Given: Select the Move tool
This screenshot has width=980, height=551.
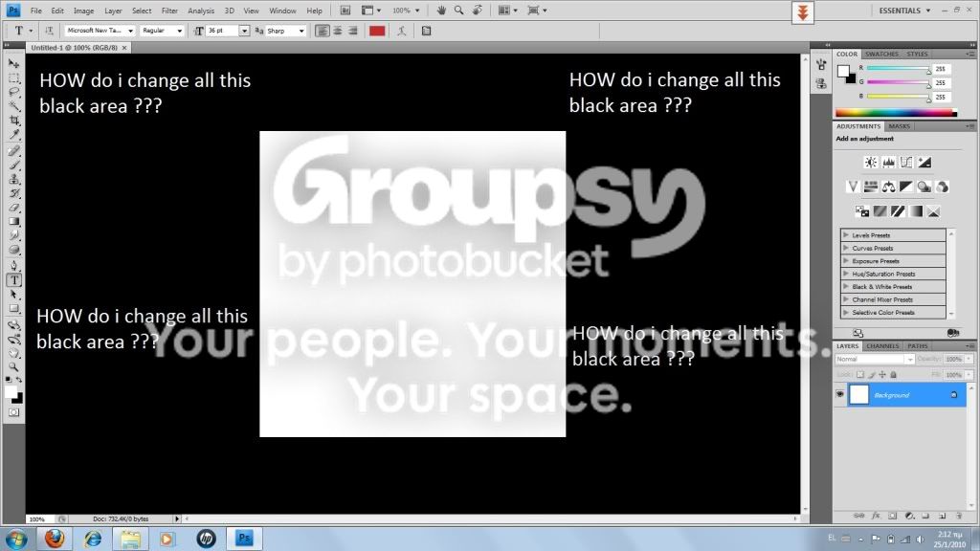Looking at the screenshot, I should [x=13, y=64].
